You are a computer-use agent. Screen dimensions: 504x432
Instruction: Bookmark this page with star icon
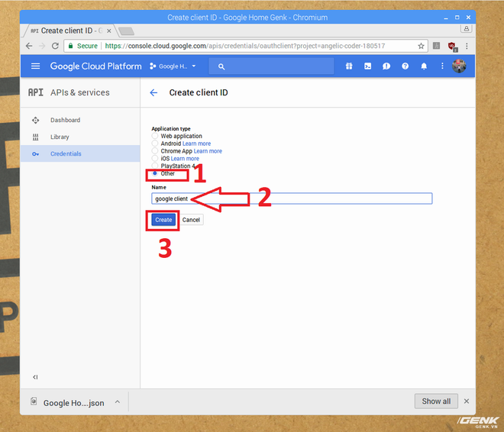coord(421,46)
